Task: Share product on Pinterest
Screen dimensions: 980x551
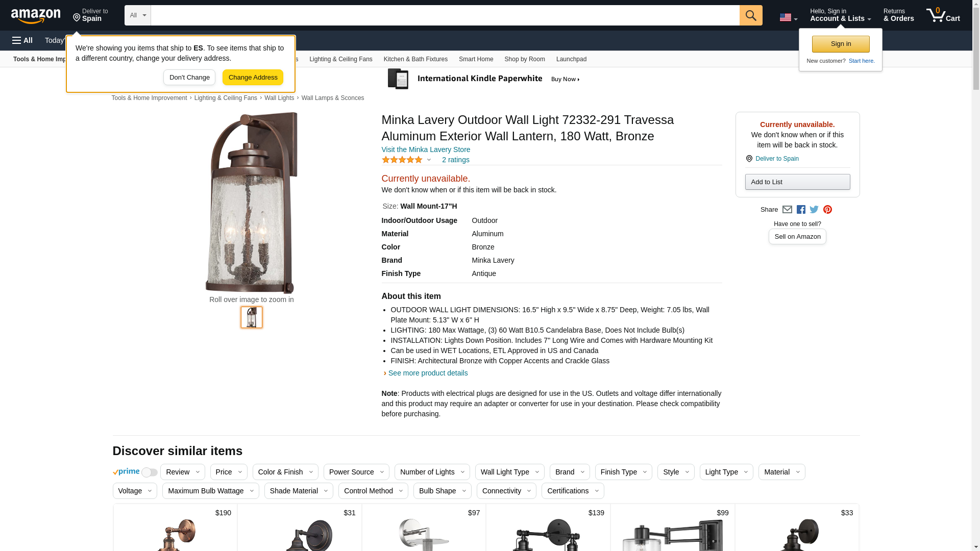Action: [827, 210]
